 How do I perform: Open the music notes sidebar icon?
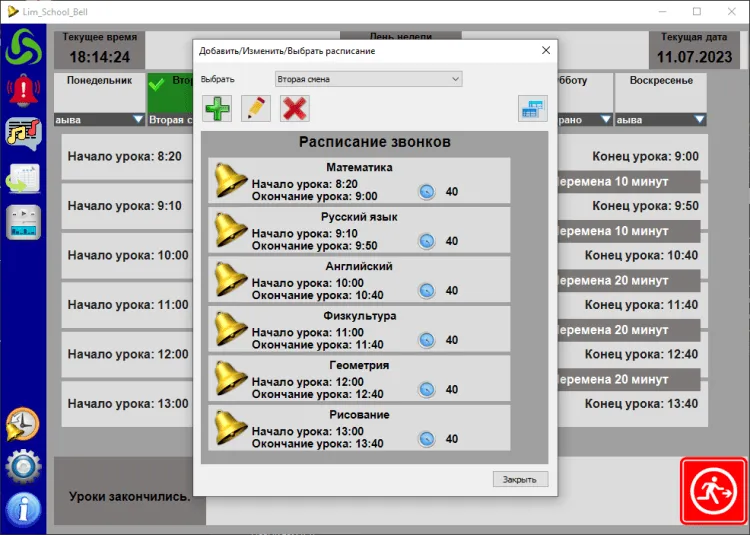coord(22,133)
